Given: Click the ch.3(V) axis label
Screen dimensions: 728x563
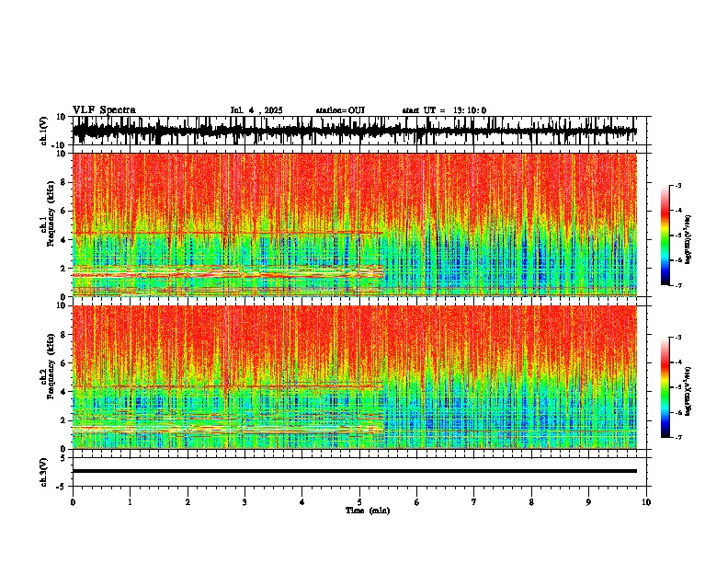Looking at the screenshot, I should click(44, 472).
